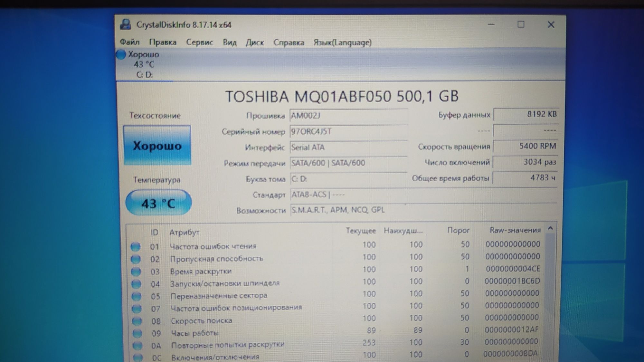Click status circle for attribute 05
The width and height of the screenshot is (644, 362).
coord(137,296)
